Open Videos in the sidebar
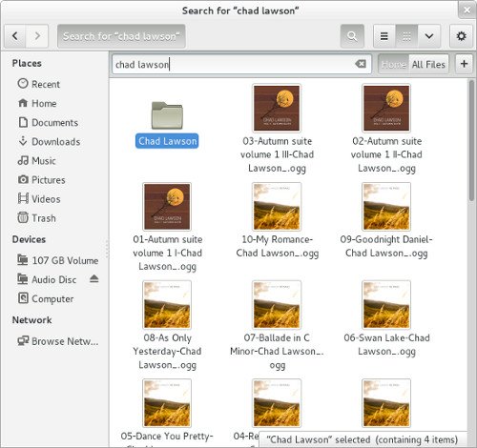 point(54,199)
